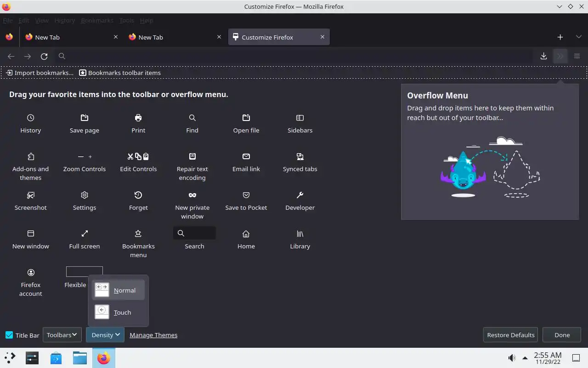
Task: Click the Firefox View pinned icon
Action: point(9,37)
